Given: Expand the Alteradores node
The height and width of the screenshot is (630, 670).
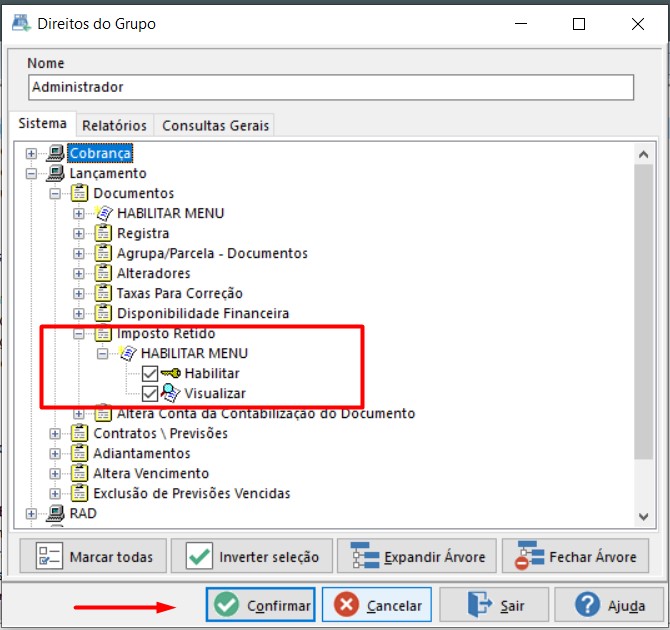Looking at the screenshot, I should click(x=79, y=274).
